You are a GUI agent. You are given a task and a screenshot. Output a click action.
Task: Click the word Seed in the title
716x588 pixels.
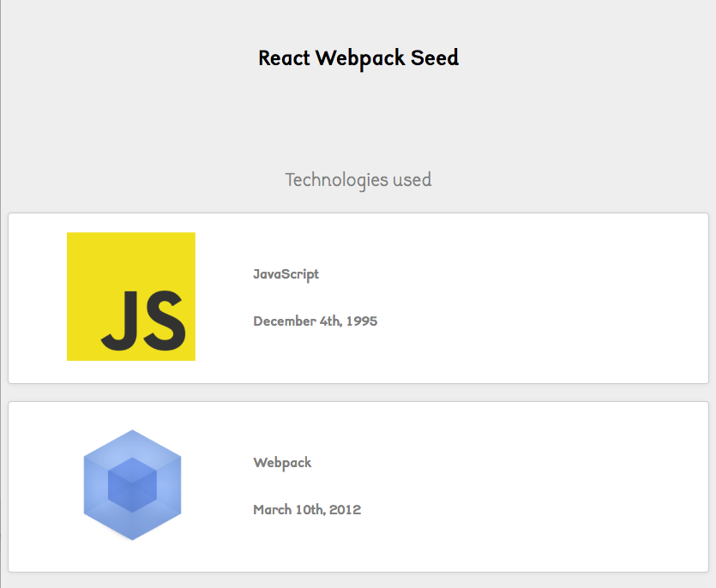point(434,58)
